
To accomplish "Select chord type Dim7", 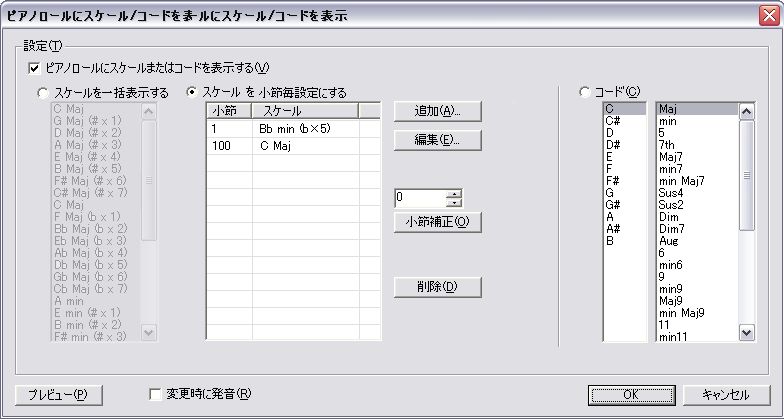I will (x=698, y=229).
